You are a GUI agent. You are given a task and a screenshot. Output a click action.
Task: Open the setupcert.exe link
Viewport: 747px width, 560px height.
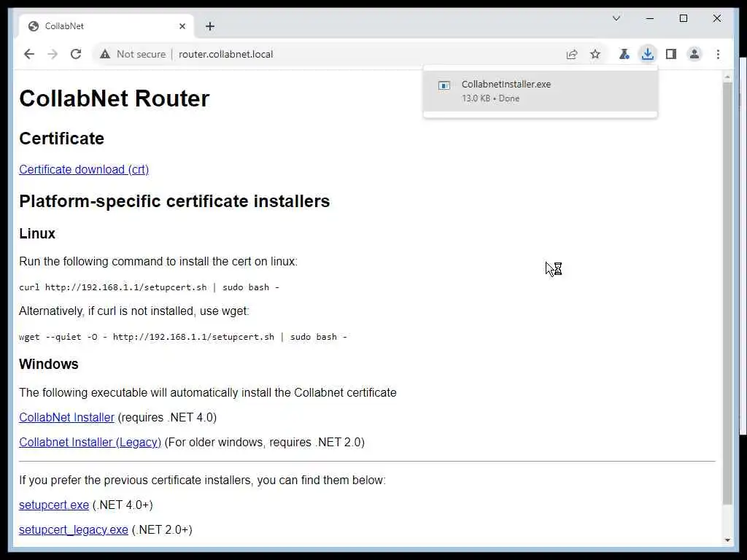[54, 505]
